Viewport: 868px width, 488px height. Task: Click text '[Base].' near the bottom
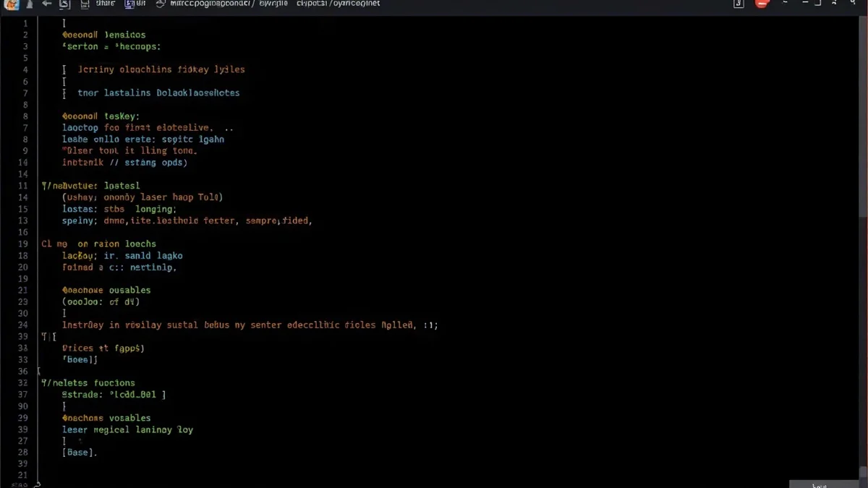80,453
